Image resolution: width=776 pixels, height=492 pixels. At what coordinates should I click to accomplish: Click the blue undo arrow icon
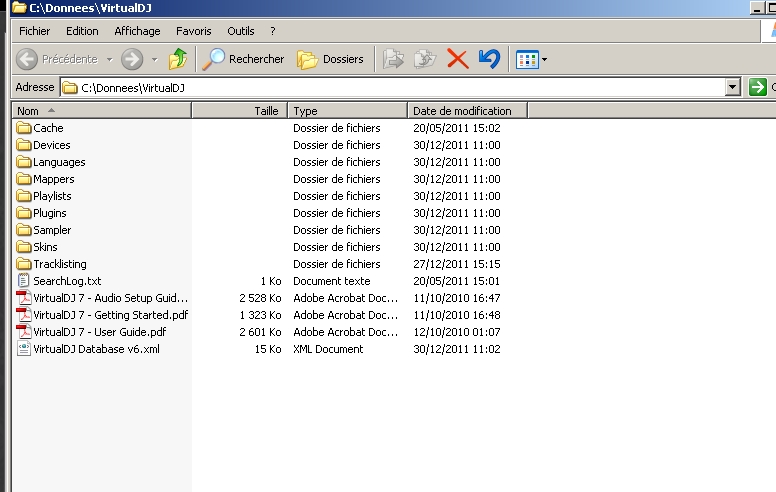click(489, 59)
